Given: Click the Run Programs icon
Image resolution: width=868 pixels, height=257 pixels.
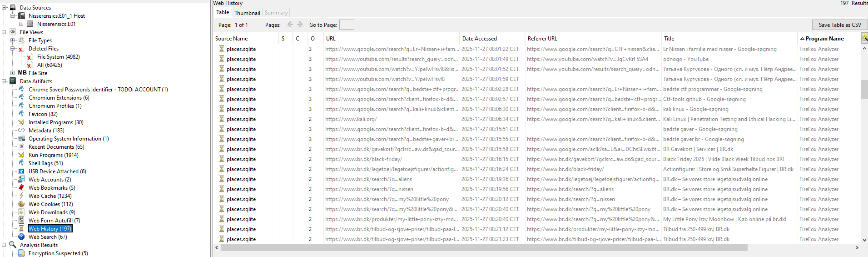Looking at the screenshot, I should (21, 155).
